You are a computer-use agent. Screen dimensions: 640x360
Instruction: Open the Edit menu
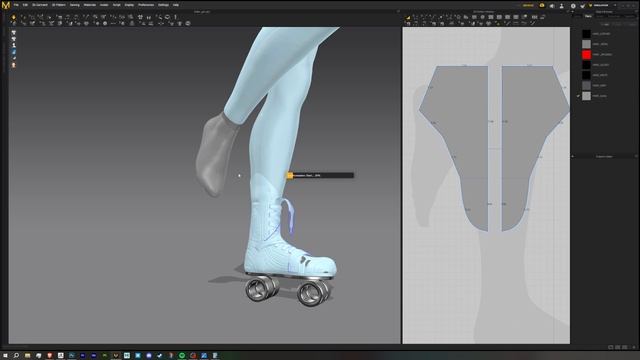click(25, 5)
